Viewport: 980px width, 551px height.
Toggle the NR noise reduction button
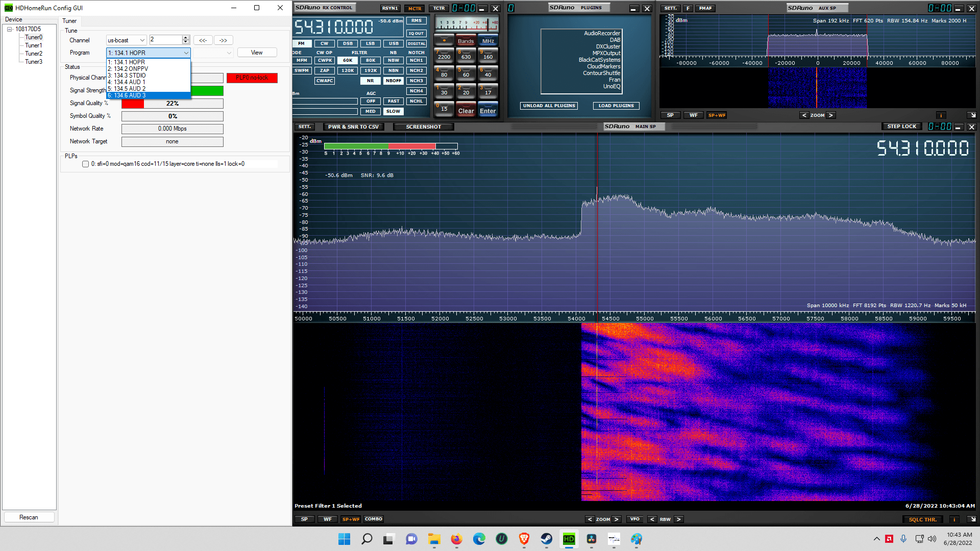pyautogui.click(x=370, y=81)
